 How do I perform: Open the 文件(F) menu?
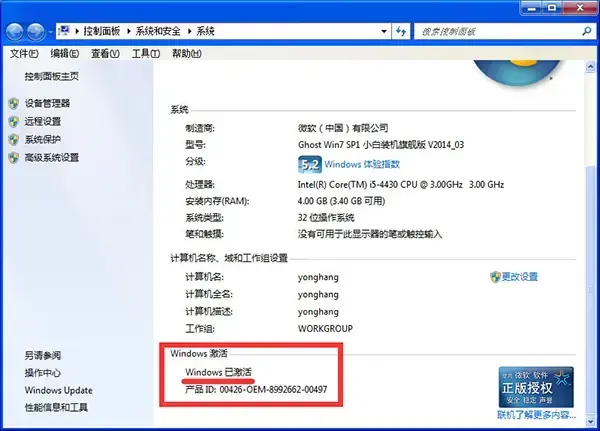24,54
